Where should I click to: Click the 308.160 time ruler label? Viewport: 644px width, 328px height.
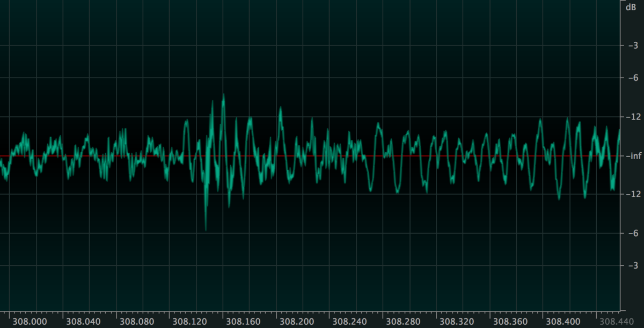point(244,322)
